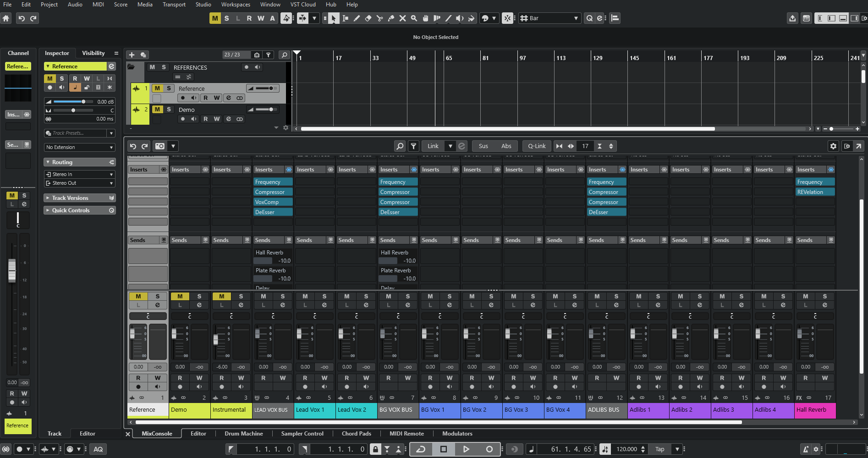Switch to the Chord Pads tab

tap(356, 433)
